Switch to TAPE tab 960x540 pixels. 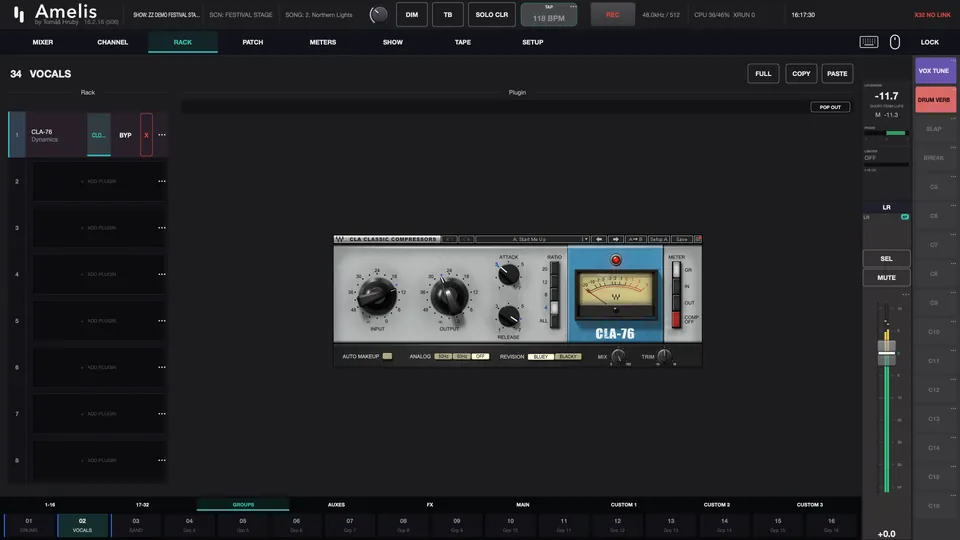[x=463, y=42]
